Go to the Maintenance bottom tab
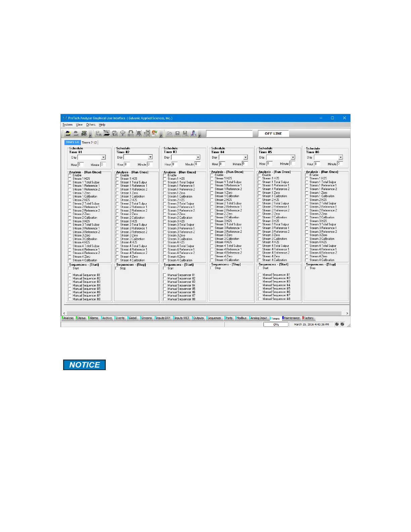 [291, 318]
